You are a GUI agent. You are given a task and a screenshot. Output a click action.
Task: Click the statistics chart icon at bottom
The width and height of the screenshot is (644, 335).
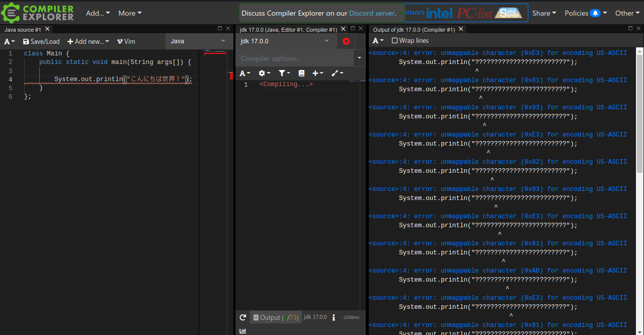pyautogui.click(x=243, y=330)
